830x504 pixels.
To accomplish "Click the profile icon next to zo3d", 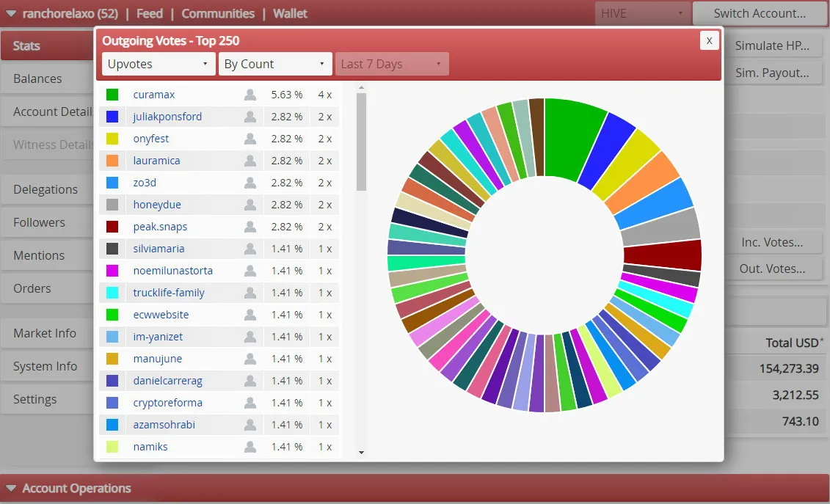I will pos(250,183).
